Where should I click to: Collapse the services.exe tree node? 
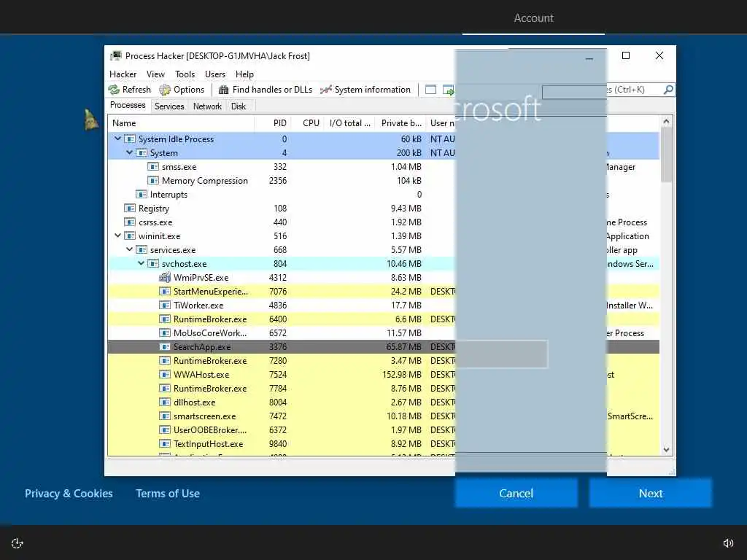pos(129,249)
